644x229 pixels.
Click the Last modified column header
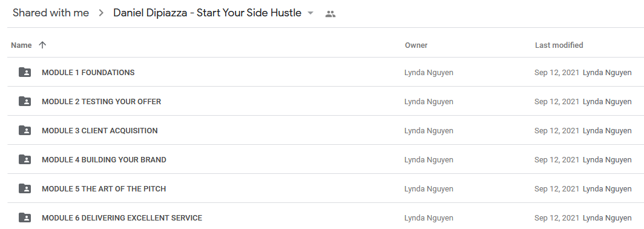point(559,45)
